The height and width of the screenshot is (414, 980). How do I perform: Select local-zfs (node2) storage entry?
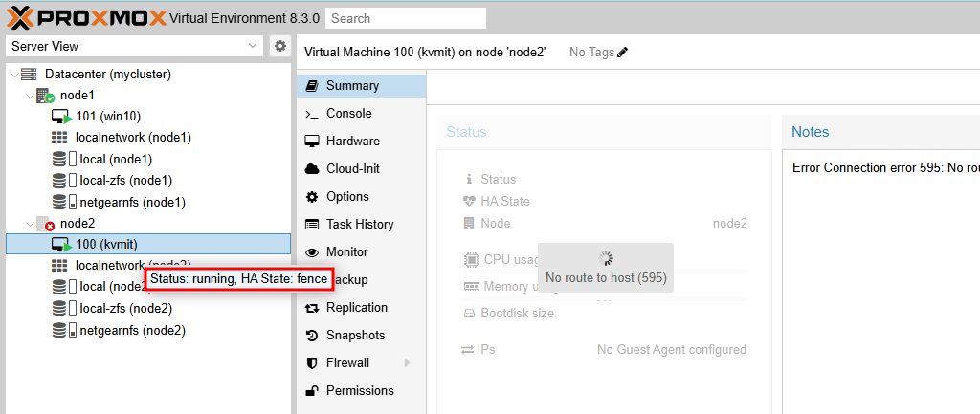[x=126, y=308]
